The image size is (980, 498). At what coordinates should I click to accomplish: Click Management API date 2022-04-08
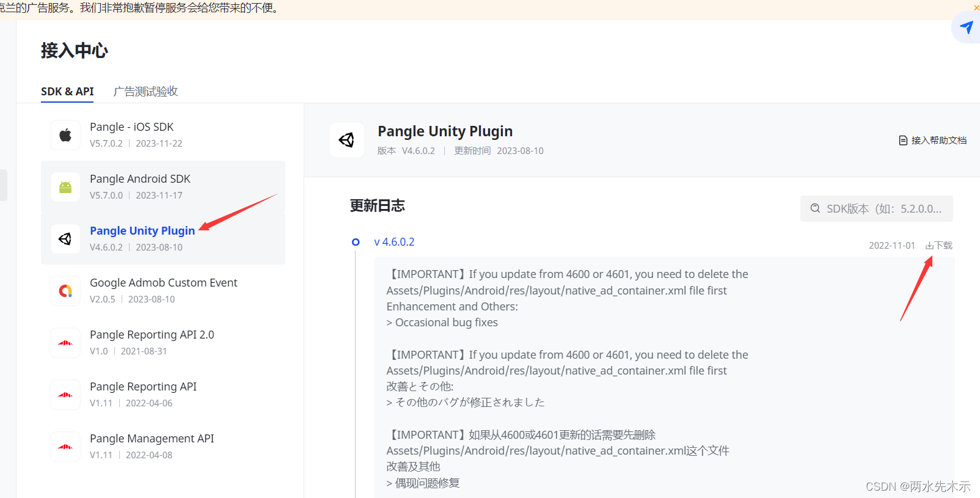click(x=149, y=455)
